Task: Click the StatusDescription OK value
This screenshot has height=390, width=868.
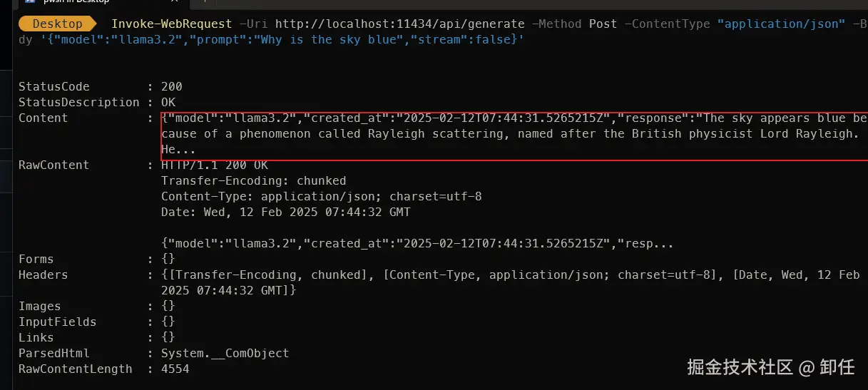Action: click(168, 103)
